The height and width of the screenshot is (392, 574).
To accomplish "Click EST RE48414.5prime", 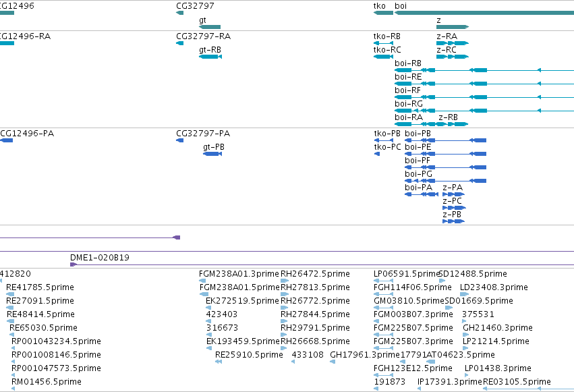I will click(11, 321).
